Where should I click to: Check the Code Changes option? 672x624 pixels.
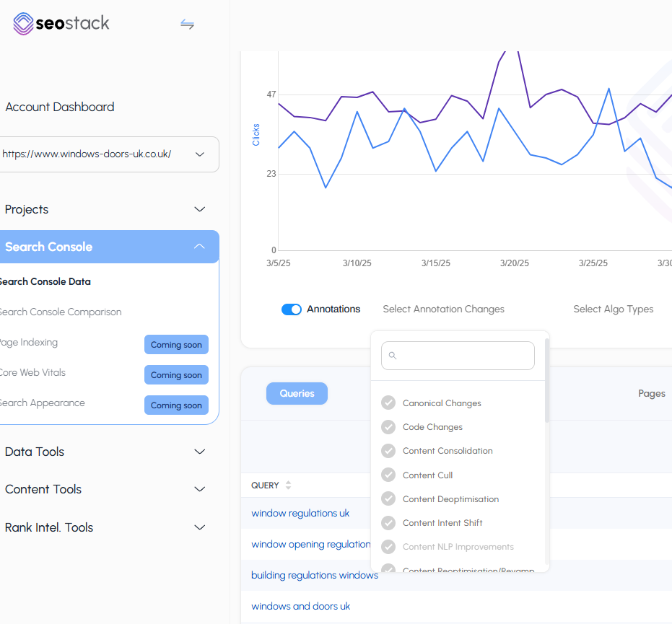(388, 427)
